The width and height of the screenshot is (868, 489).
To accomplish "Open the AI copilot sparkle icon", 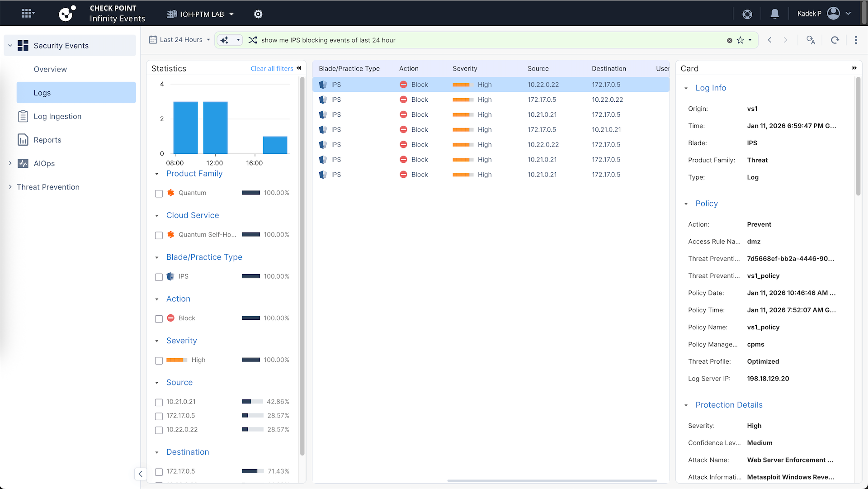I will coord(225,40).
